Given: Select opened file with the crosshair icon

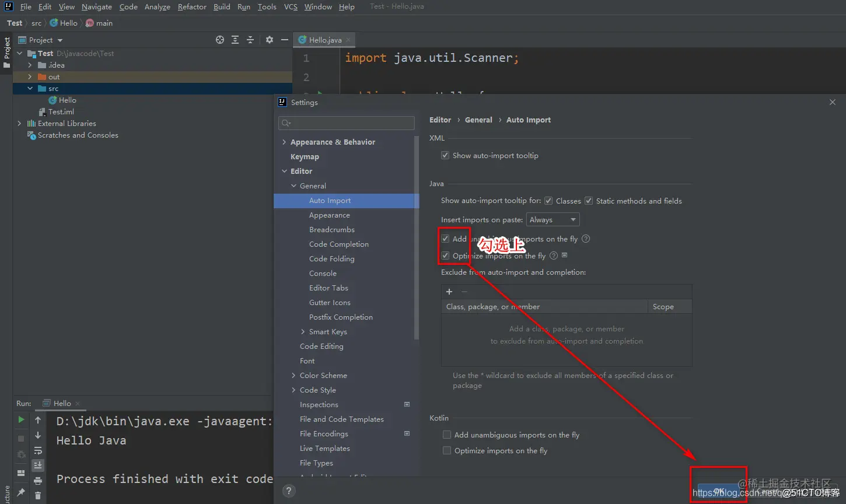Looking at the screenshot, I should (220, 40).
